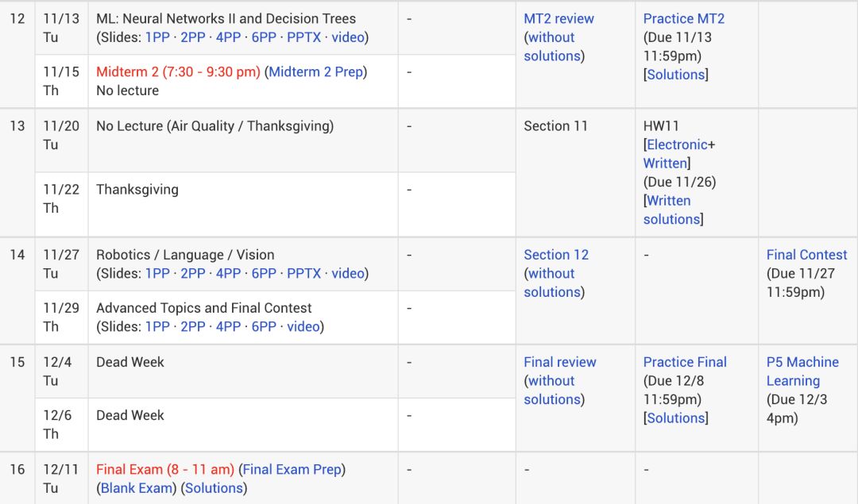858x504 pixels.
Task: Open the HW11 Electronic link
Action: click(x=677, y=144)
